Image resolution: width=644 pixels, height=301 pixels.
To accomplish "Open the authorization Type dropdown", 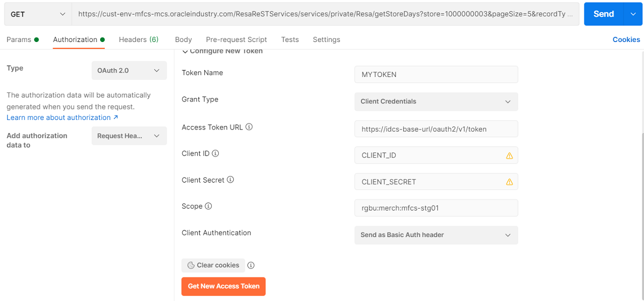I will click(x=129, y=70).
